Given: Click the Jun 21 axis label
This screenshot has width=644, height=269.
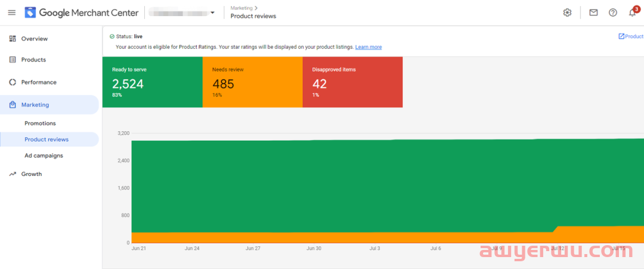Looking at the screenshot, I should tap(139, 249).
